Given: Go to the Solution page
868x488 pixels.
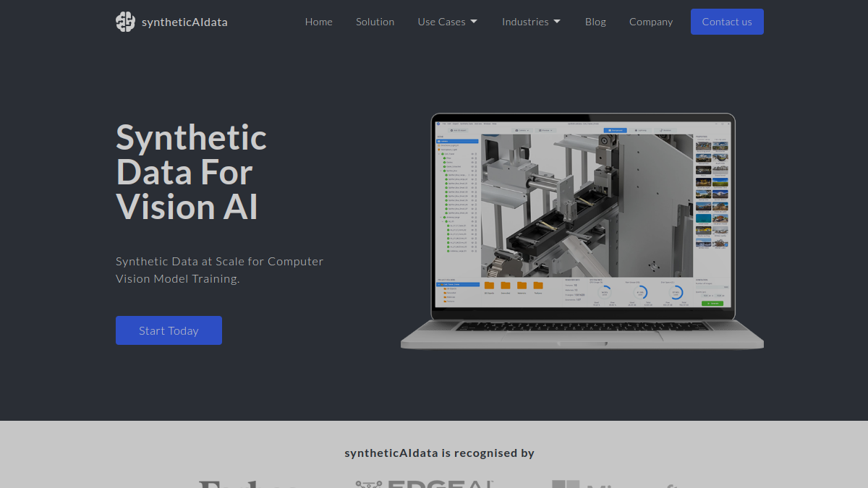Looking at the screenshot, I should click(375, 22).
